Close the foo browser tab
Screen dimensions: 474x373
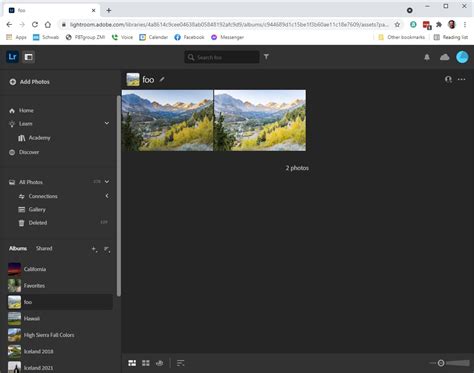pyautogui.click(x=93, y=10)
